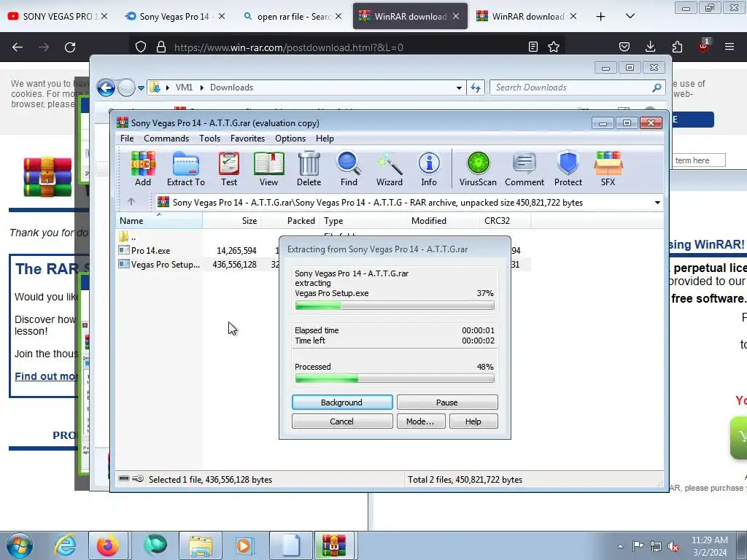
Task: Switch to open rar file search tab
Action: 293,16
